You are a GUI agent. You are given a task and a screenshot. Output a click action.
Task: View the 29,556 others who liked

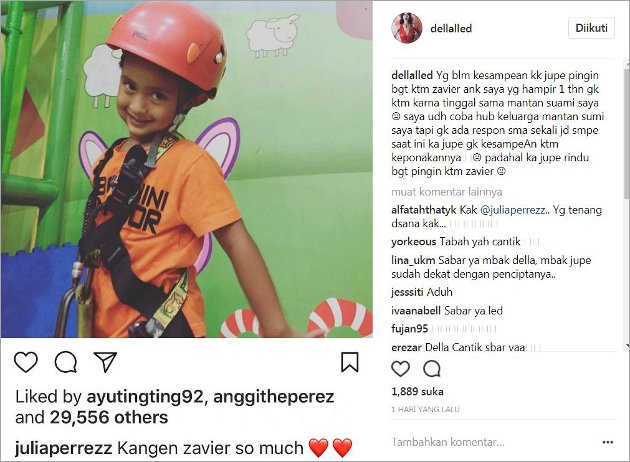click(x=109, y=417)
